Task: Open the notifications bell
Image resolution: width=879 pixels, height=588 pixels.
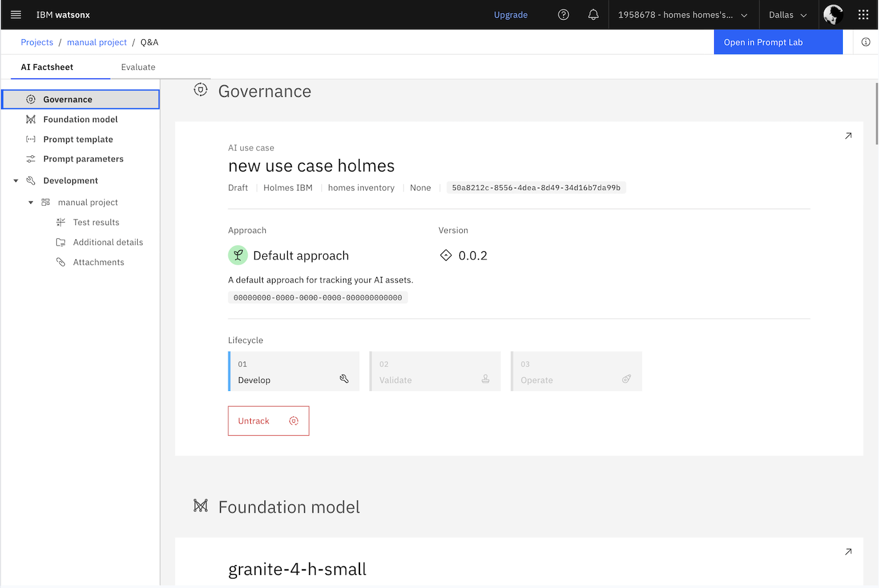Action: click(593, 14)
